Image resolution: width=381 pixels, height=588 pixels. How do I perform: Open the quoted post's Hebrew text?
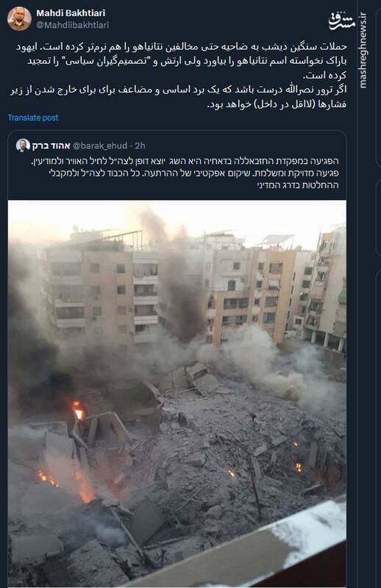point(185,173)
